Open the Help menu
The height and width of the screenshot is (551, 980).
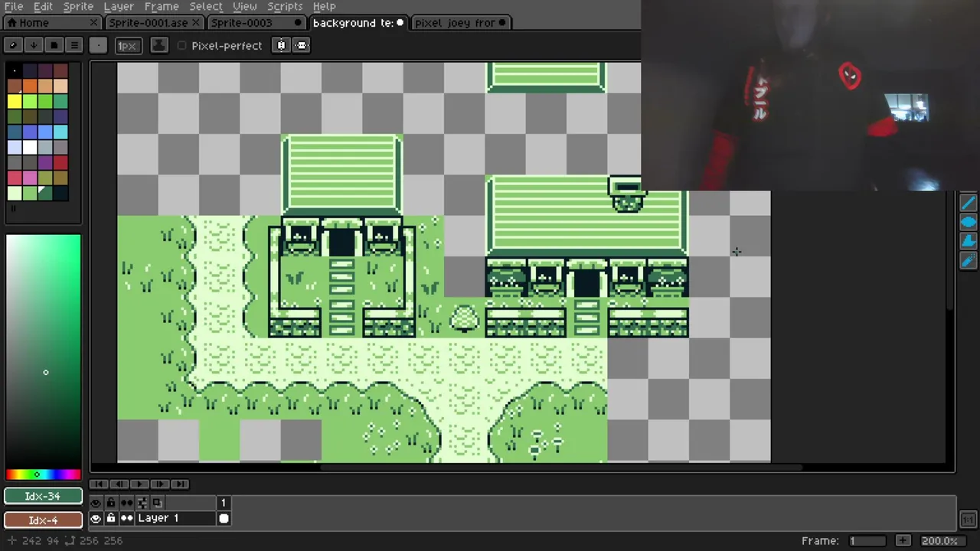pyautogui.click(x=324, y=6)
